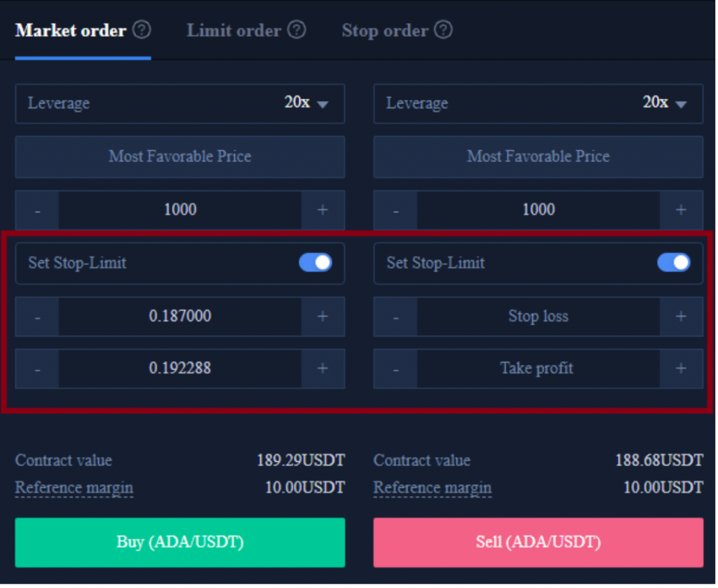Increase buy stop loss 0.187000 value
Screen dimensions: 718x588
(x=323, y=317)
